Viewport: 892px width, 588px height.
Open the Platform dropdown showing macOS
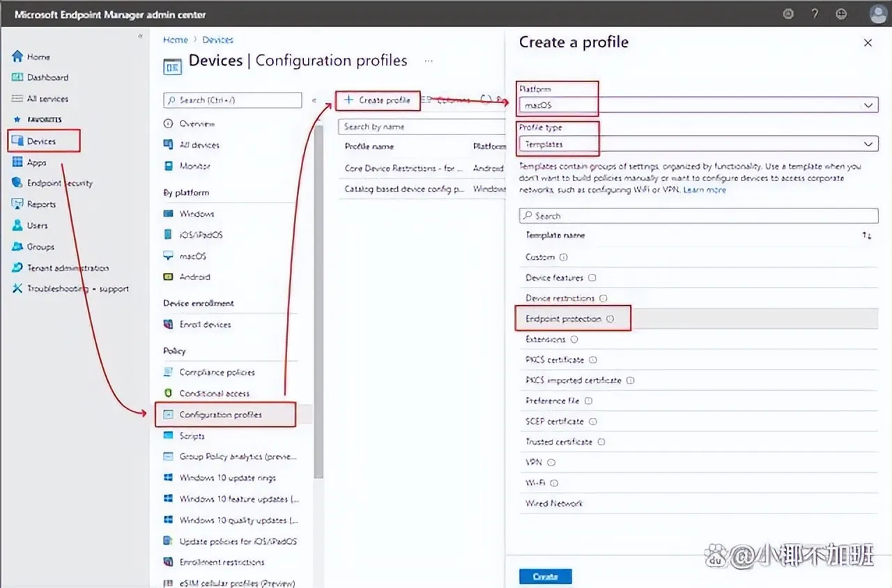point(698,105)
